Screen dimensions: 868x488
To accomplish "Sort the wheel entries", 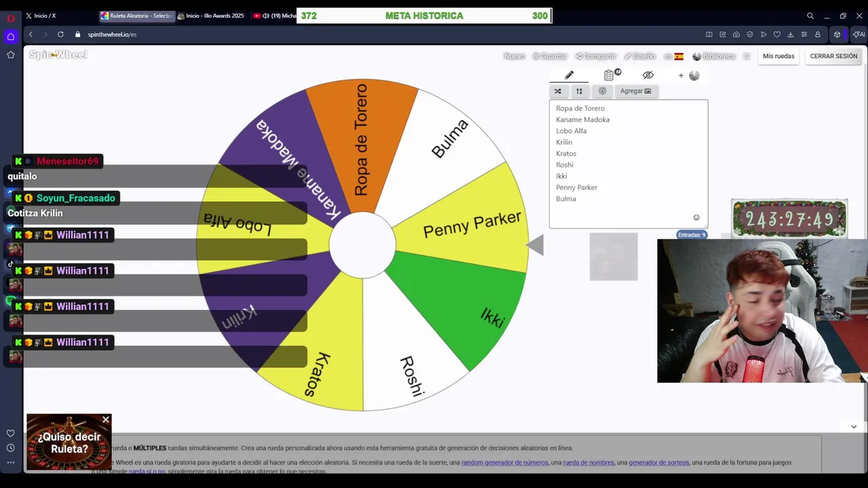I will [579, 91].
